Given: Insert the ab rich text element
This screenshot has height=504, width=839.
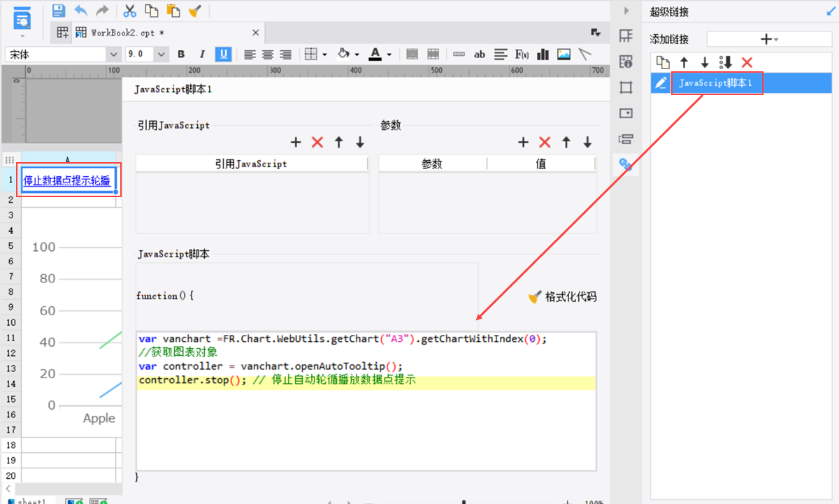Looking at the screenshot, I should pyautogui.click(x=480, y=54).
